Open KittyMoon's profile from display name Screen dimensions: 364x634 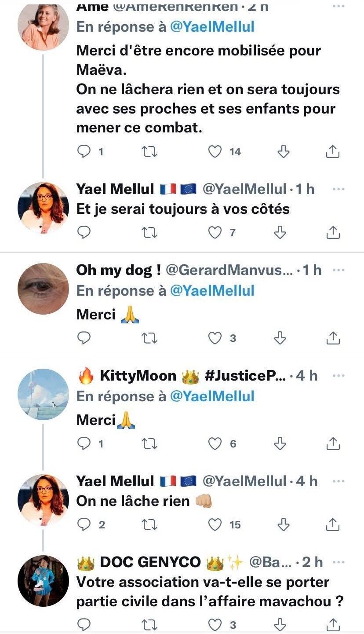[x=138, y=376]
